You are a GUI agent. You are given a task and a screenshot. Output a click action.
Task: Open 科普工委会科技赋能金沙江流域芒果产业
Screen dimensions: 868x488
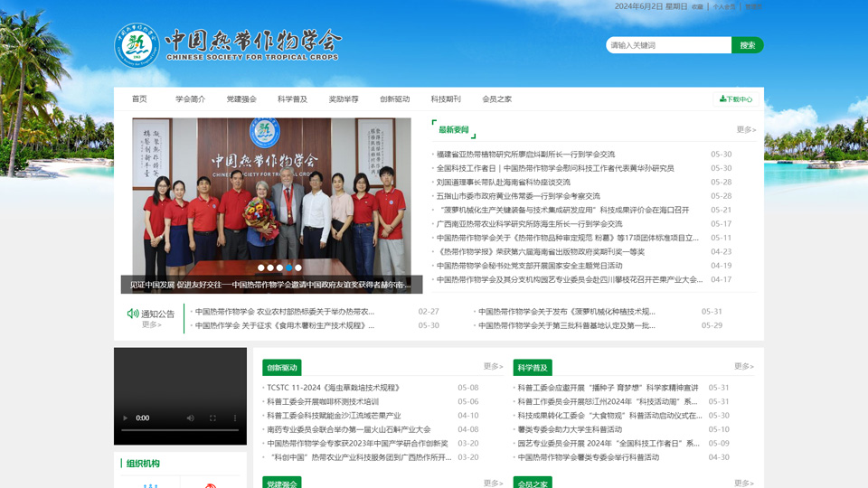(x=334, y=416)
